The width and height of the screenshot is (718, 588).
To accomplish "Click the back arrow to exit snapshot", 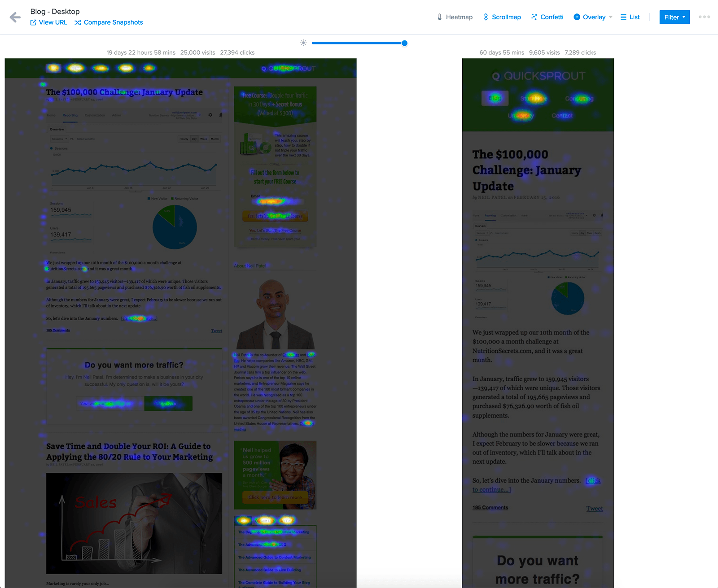I will coord(15,17).
